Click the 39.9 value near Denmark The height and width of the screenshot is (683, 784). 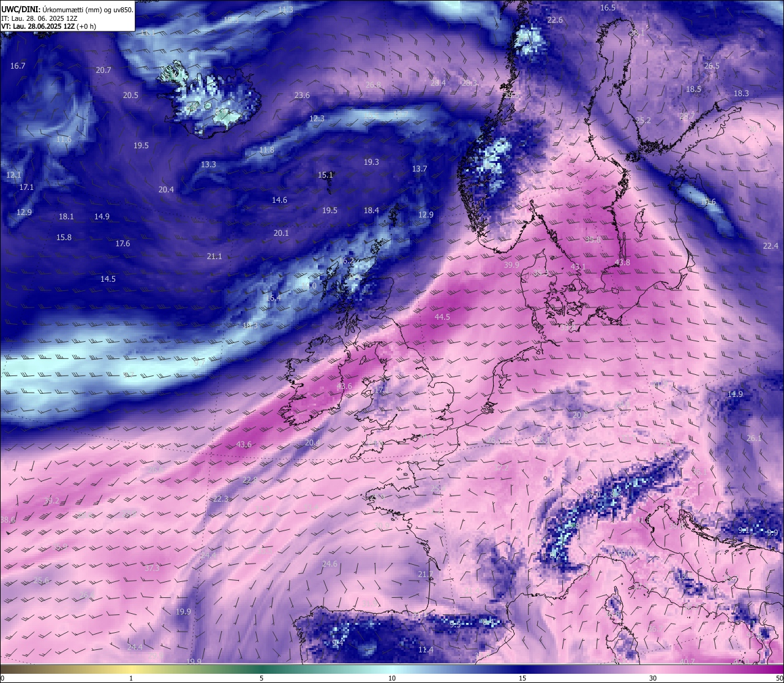[511, 265]
